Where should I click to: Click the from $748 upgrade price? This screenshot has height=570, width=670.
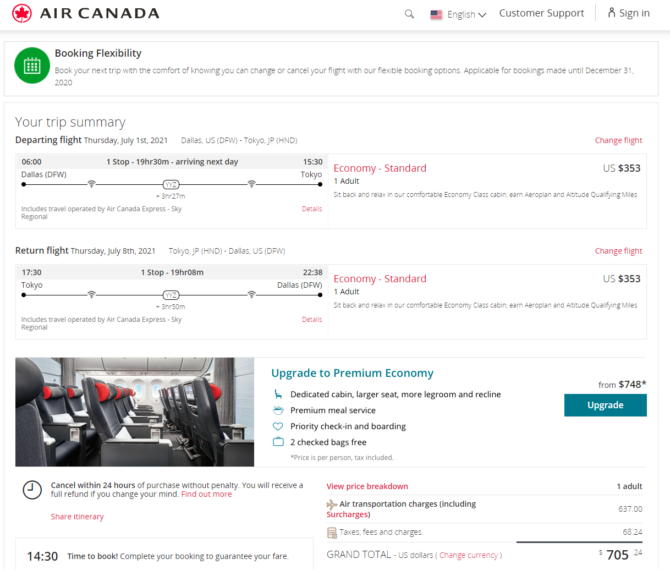tap(622, 385)
